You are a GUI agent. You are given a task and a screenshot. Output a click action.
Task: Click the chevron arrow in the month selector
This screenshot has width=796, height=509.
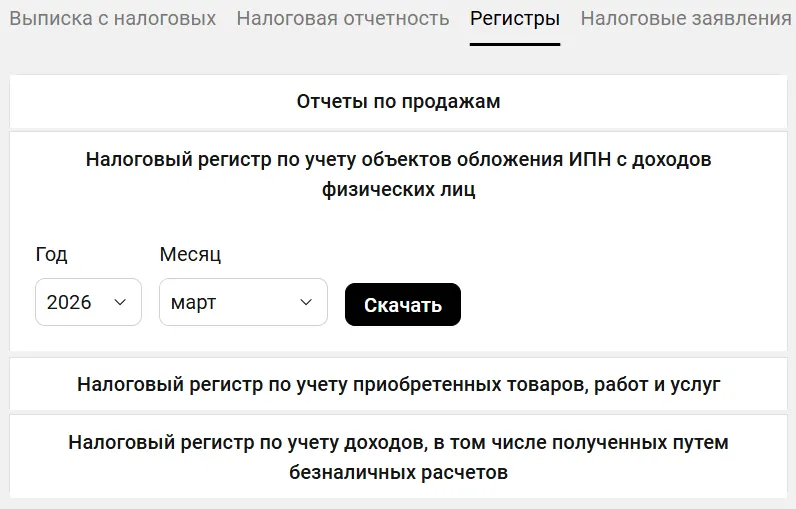[306, 302]
